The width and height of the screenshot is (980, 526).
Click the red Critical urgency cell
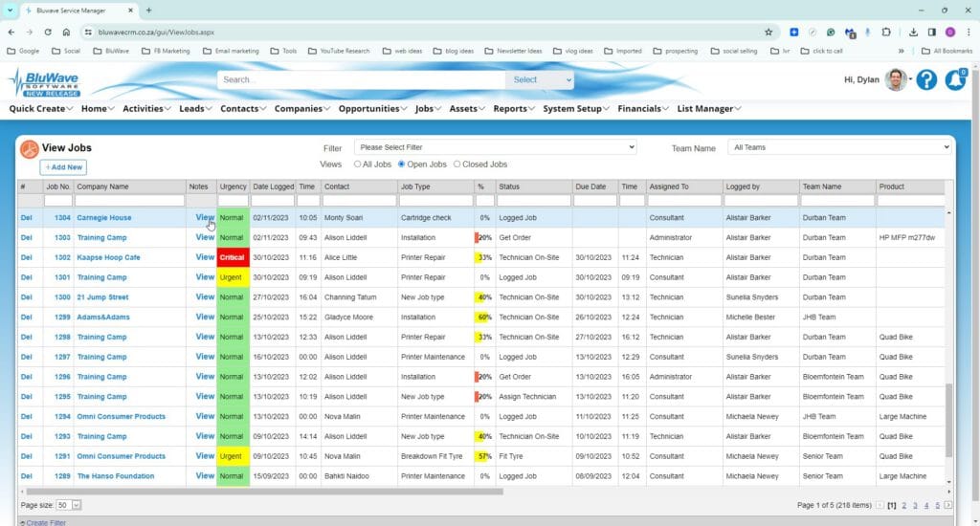coord(233,257)
